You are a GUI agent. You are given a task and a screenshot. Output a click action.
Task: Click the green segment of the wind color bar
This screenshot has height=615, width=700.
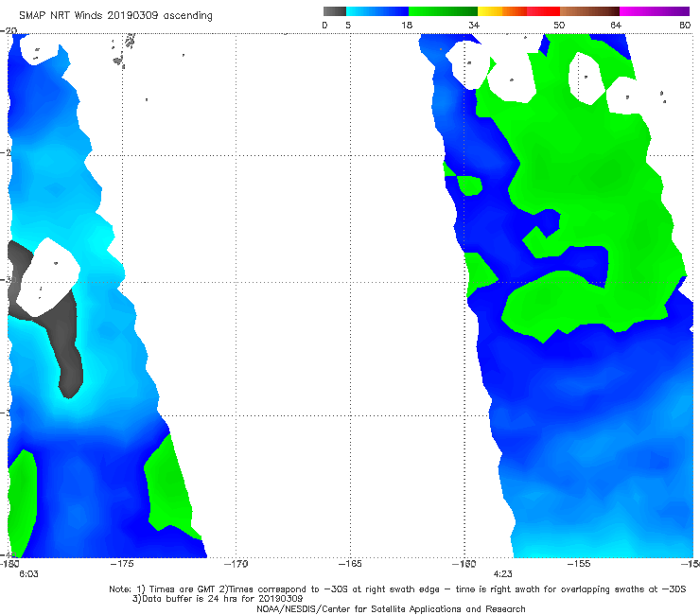click(443, 11)
